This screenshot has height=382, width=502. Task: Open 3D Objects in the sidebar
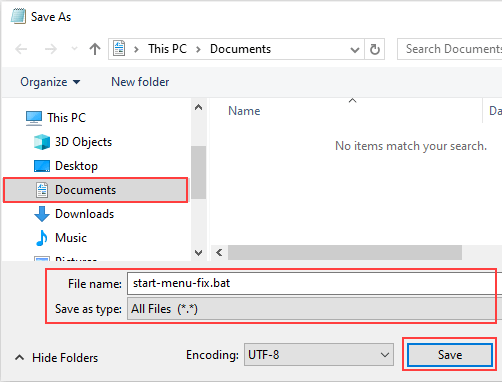(83, 142)
